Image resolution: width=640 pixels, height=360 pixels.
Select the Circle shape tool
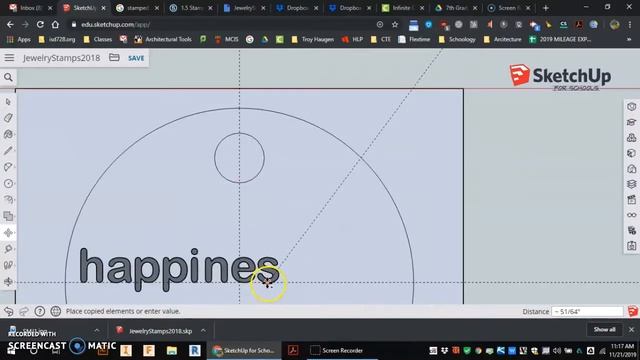click(x=8, y=184)
